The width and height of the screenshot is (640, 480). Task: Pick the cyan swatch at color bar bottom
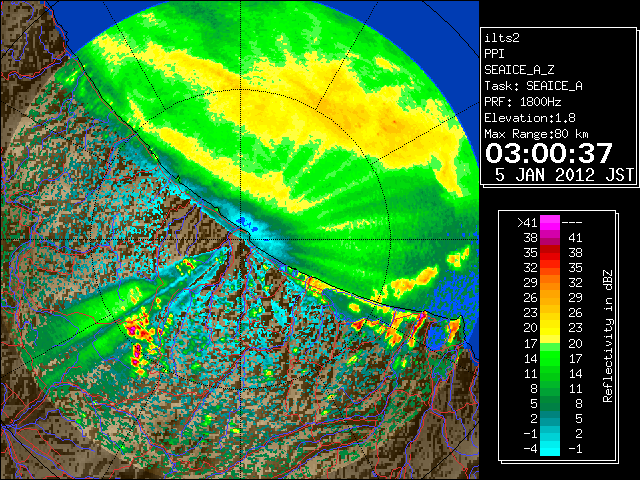tap(550, 449)
